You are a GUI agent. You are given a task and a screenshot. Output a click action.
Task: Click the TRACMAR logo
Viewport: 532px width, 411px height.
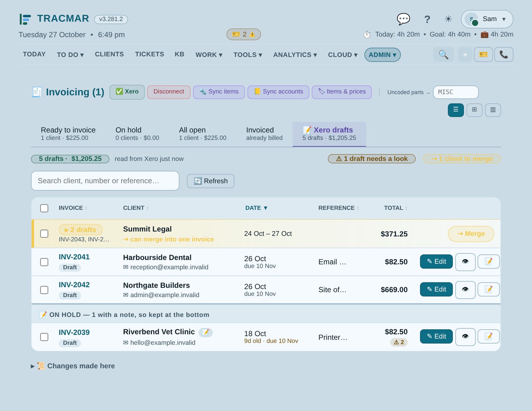click(54, 19)
